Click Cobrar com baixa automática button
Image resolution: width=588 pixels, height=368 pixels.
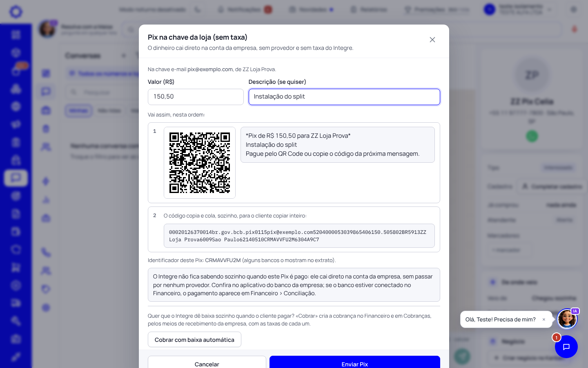(194, 340)
